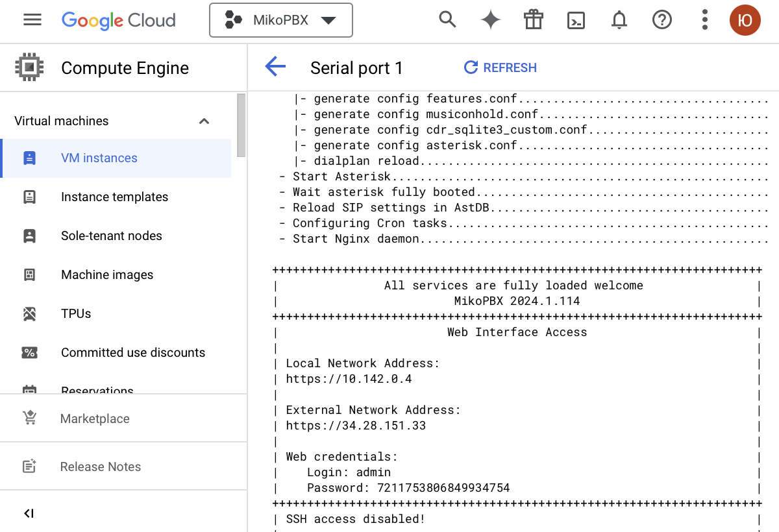This screenshot has height=532, width=779.
Task: Collapse the side navigation panel
Action: (x=29, y=513)
